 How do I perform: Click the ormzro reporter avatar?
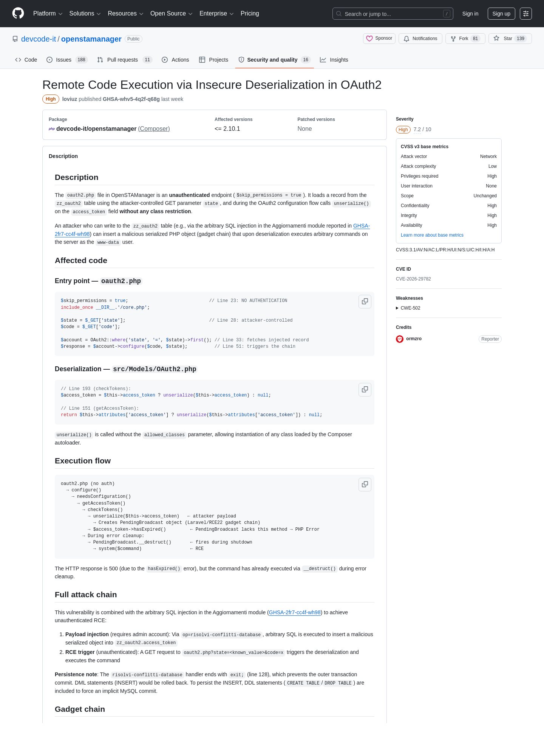tap(400, 339)
